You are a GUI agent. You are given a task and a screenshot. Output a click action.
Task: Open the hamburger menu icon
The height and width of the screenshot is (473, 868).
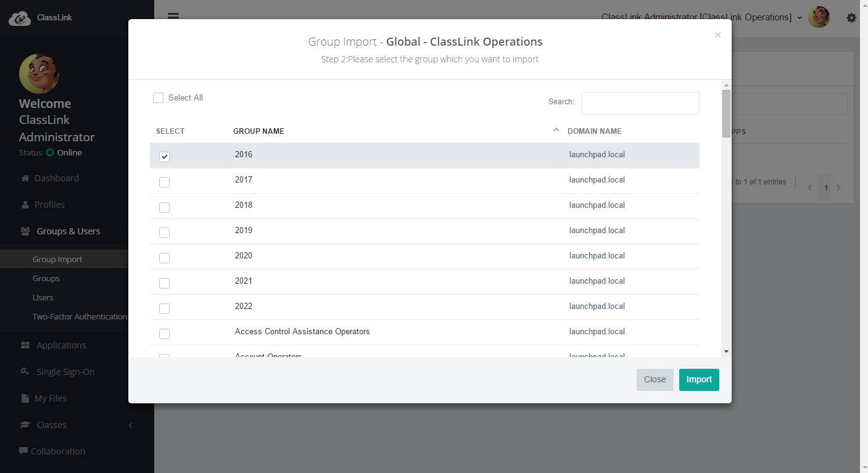[173, 15]
